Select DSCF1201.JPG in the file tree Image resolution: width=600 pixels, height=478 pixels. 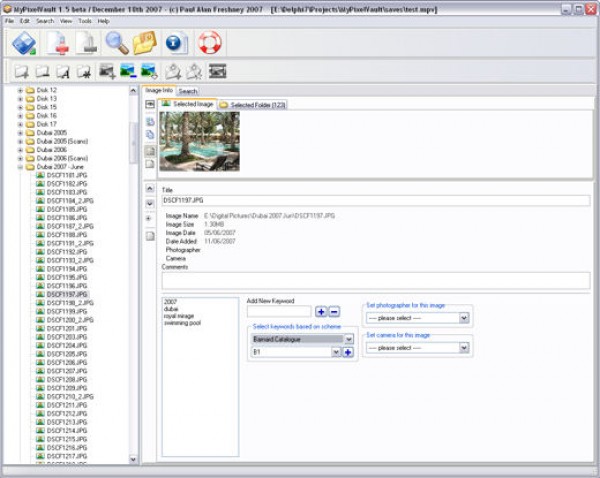[x=66, y=328]
